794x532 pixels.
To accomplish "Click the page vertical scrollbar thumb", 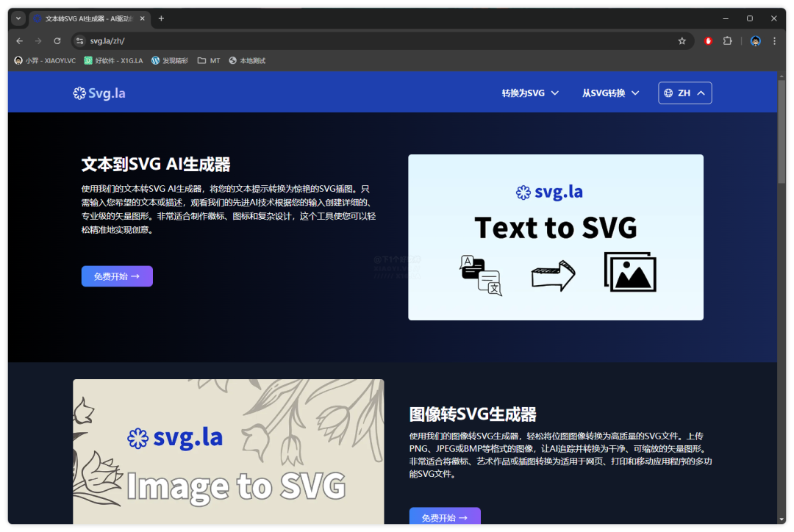I will click(x=782, y=132).
